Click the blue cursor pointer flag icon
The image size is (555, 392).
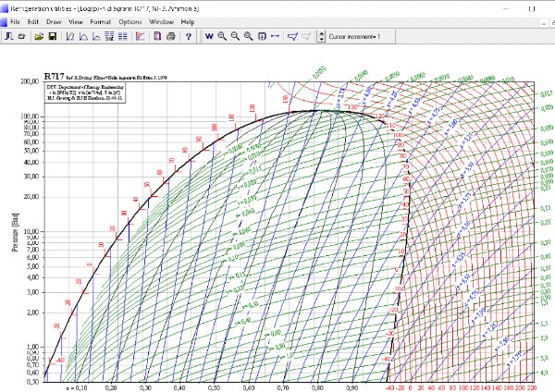pos(292,36)
